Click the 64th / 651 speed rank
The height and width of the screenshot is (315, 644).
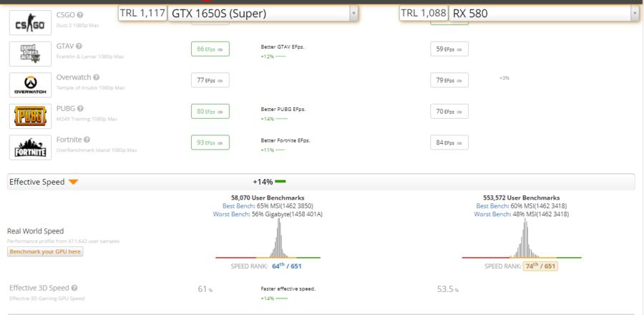(287, 266)
